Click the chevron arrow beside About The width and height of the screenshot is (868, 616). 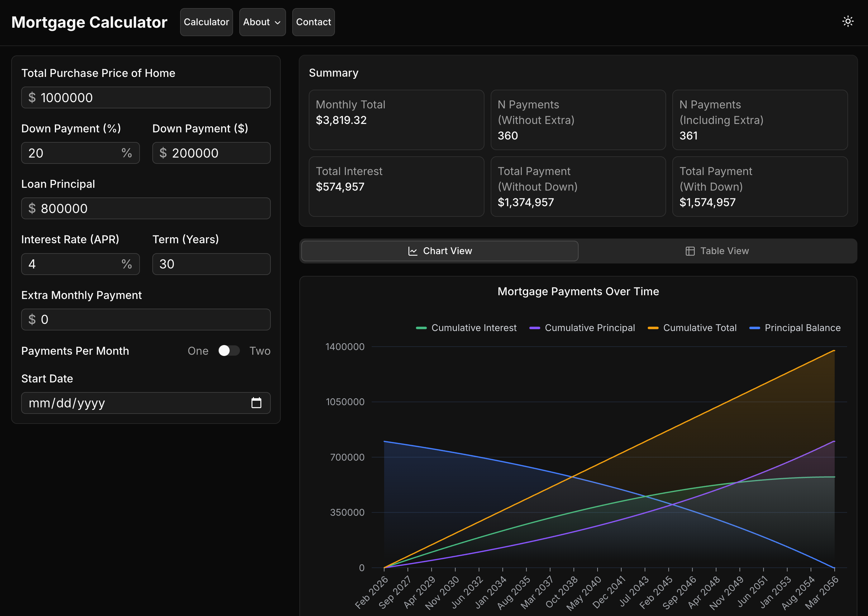pyautogui.click(x=278, y=22)
